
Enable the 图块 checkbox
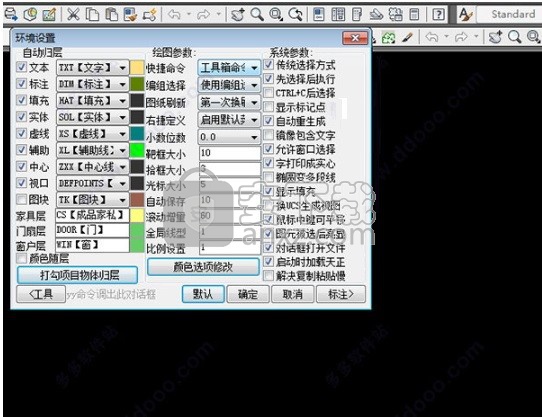21,199
